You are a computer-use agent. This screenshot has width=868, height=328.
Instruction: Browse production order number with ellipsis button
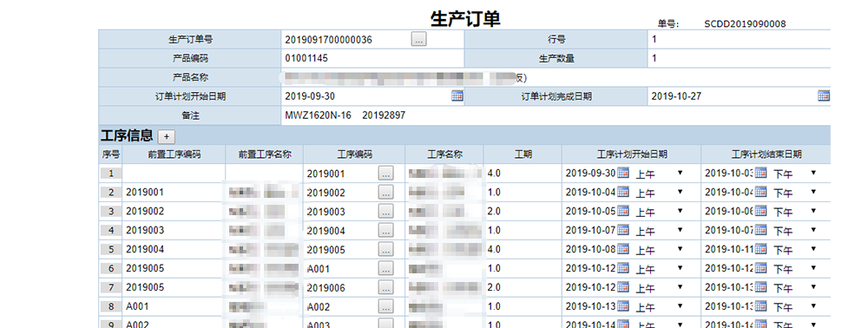click(x=419, y=39)
